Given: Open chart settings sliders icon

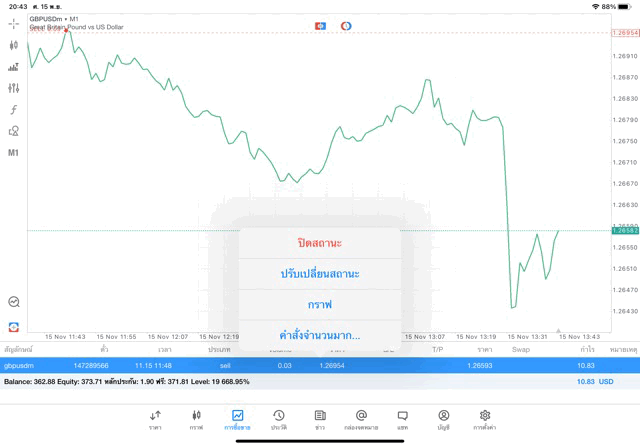Looking at the screenshot, I should (x=13, y=88).
